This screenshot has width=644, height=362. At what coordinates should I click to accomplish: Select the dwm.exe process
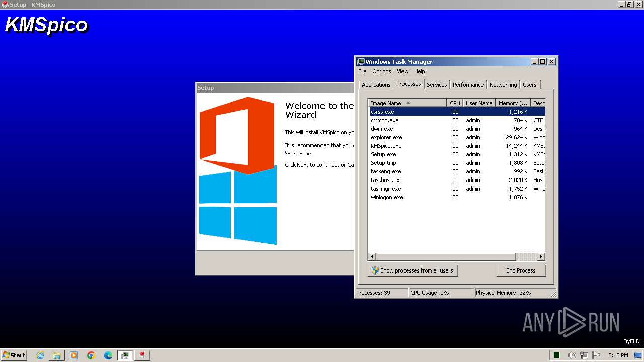pos(457,129)
